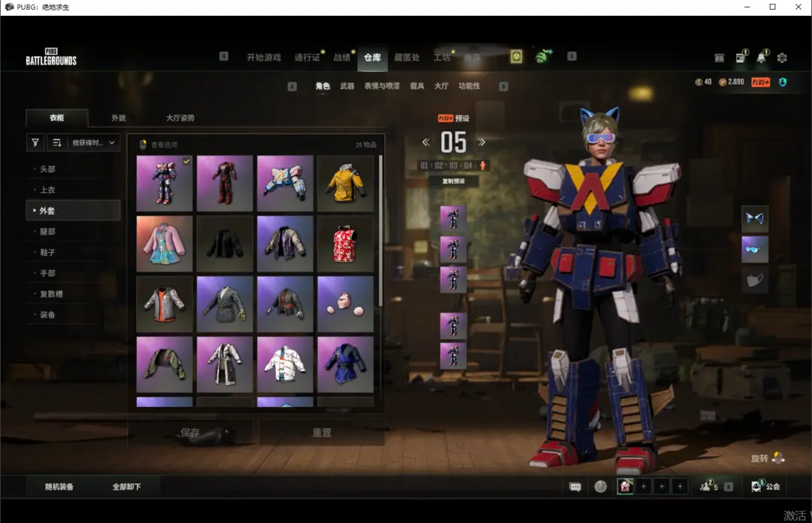The height and width of the screenshot is (523, 812).
Task: Select the 头部 category
Action: coord(73,169)
